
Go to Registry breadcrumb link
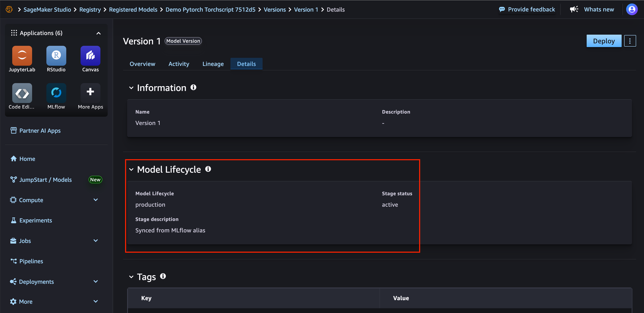point(90,10)
